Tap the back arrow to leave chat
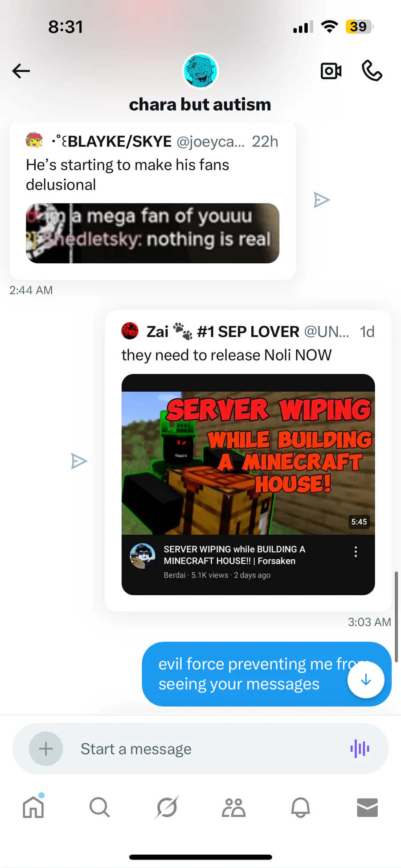 (x=21, y=71)
